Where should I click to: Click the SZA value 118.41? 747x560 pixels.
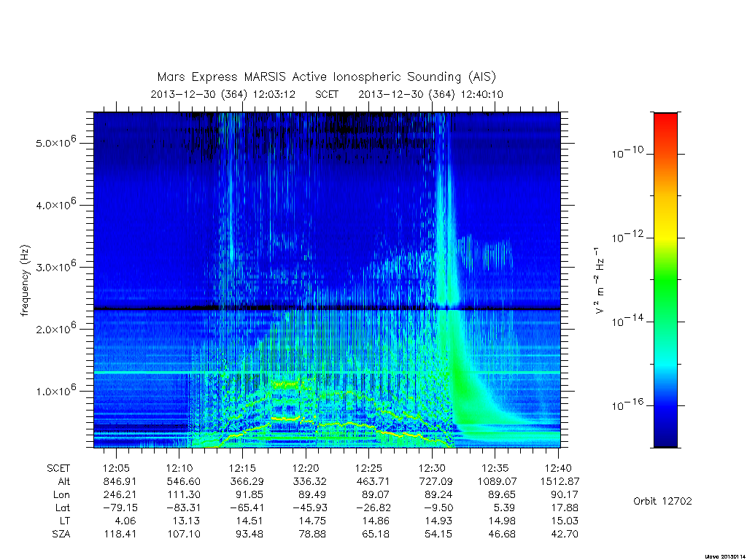[120, 534]
